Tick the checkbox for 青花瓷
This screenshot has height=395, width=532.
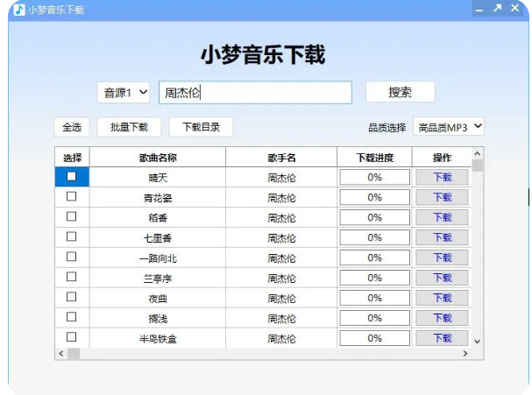point(72,196)
